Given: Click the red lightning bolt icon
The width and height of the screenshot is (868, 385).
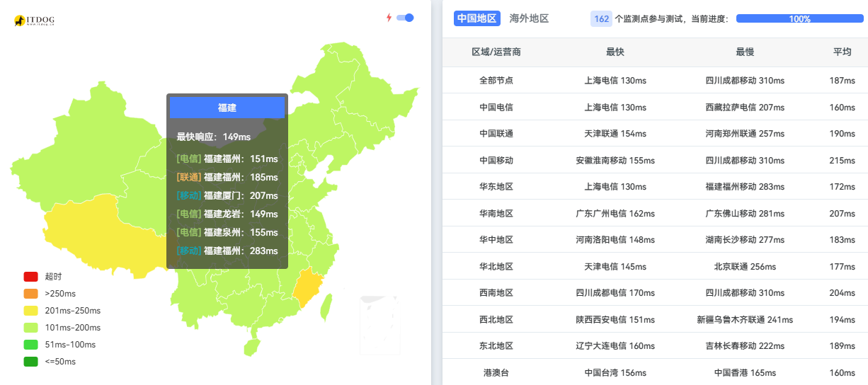Looking at the screenshot, I should click(389, 18).
